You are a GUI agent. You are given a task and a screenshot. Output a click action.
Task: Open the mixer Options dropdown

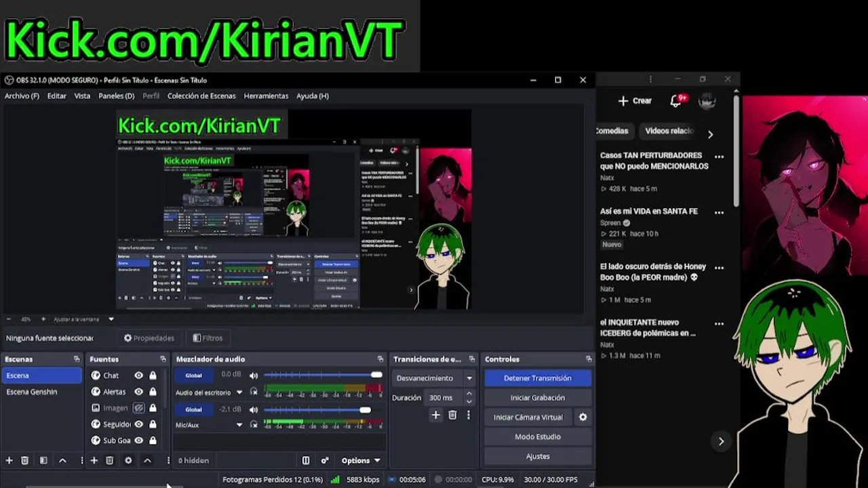click(x=361, y=460)
